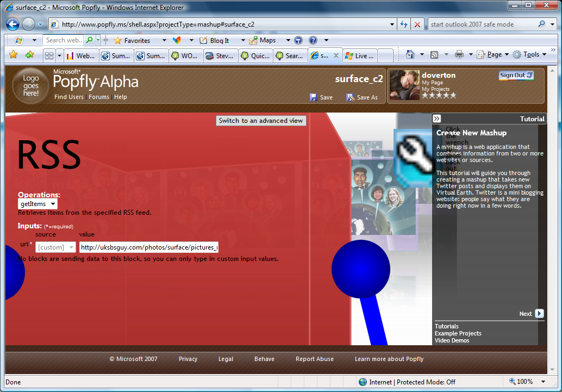The height and width of the screenshot is (392, 562).
Task: Open the Forums link
Action: [x=99, y=97]
